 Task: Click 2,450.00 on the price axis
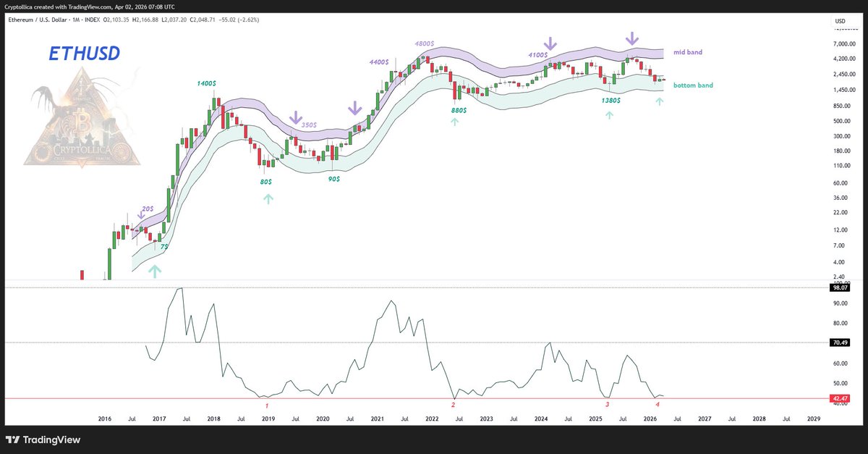tap(844, 75)
